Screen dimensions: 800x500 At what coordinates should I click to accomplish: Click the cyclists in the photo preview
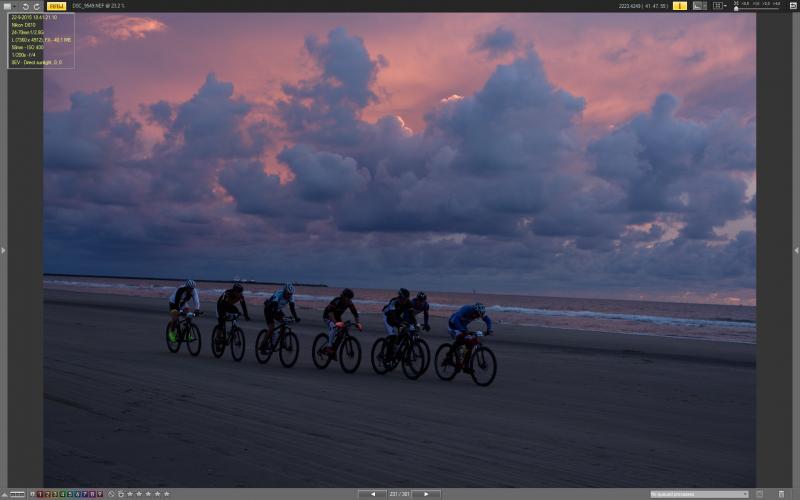[332, 332]
